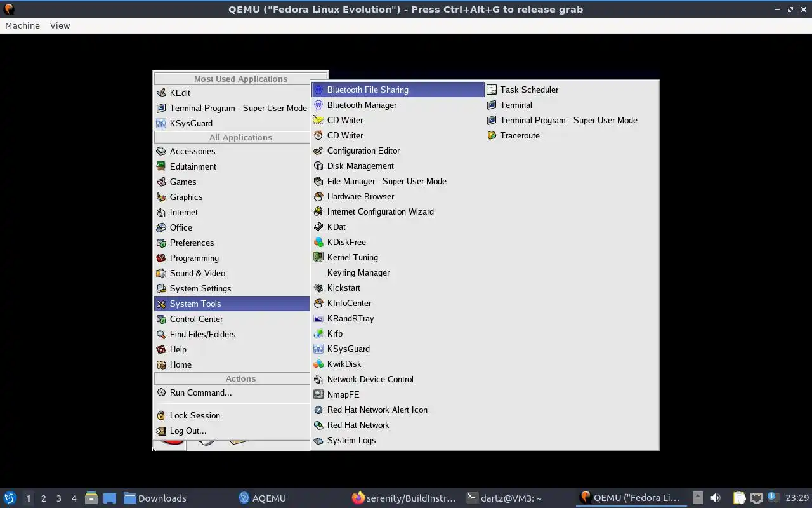
Task: Click the host start menu launcher icon
Action: (10, 498)
